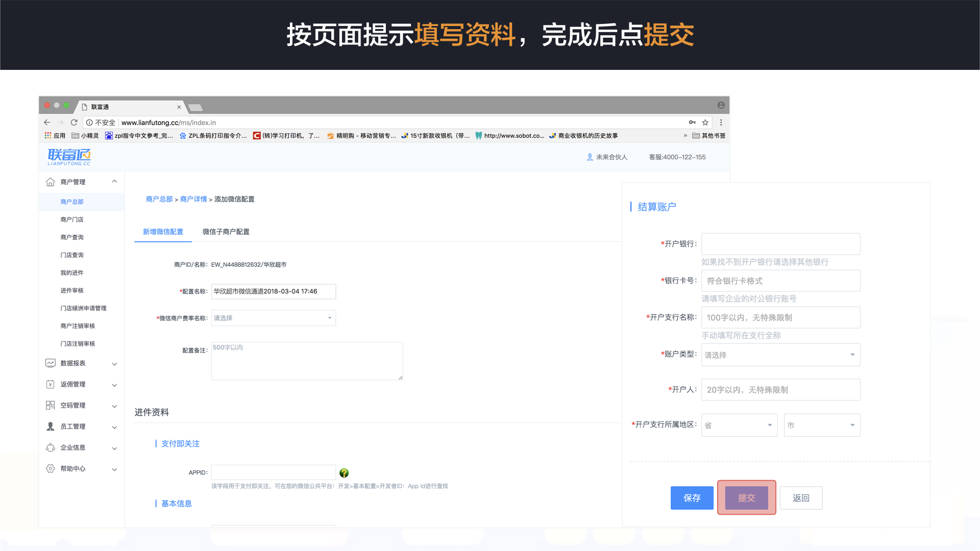The image size is (980, 551).
Task: Click the 员工管理 person icon
Action: (x=50, y=427)
